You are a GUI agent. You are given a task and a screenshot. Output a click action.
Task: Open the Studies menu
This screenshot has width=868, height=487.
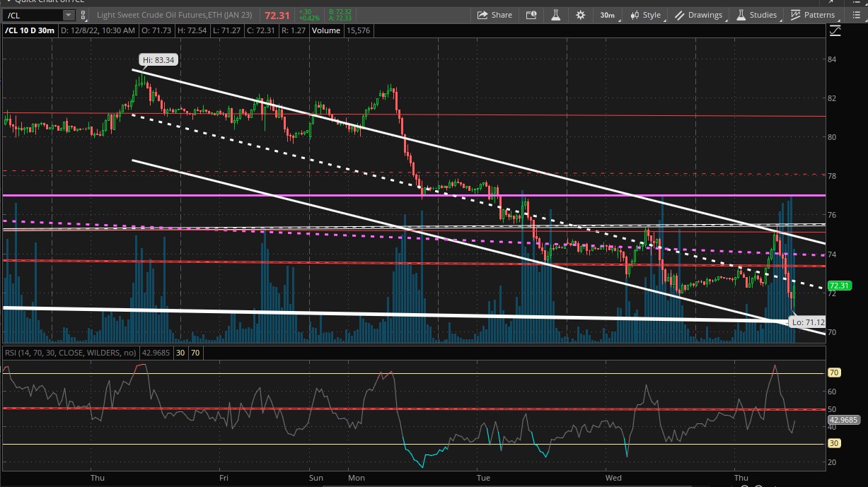coord(756,15)
